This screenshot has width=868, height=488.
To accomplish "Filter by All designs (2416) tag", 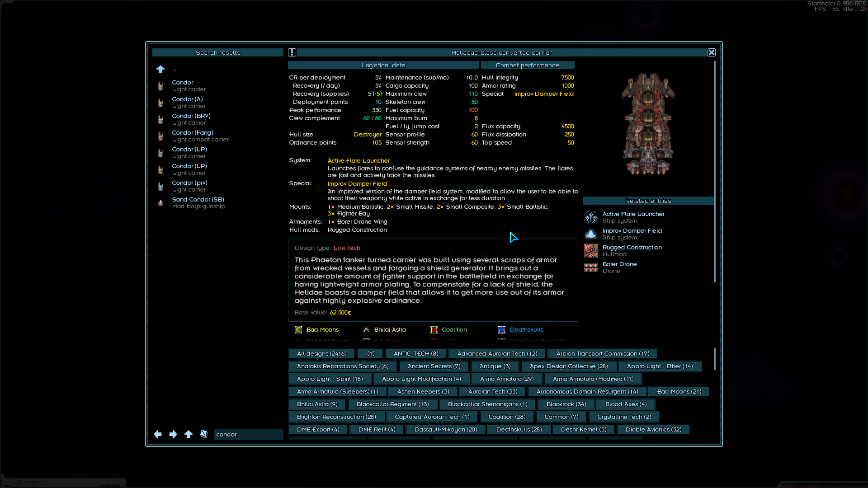I will [321, 354].
